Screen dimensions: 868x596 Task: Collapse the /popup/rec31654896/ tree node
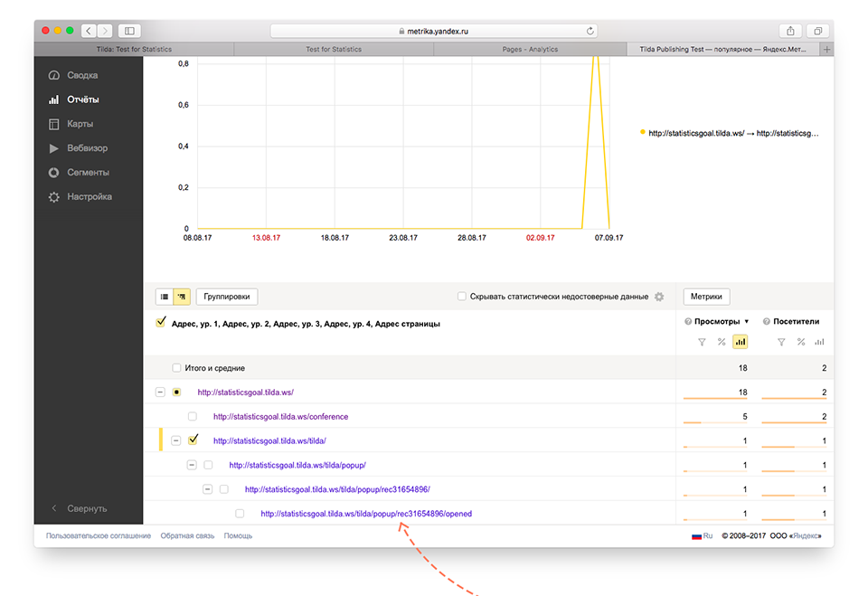tap(208, 489)
